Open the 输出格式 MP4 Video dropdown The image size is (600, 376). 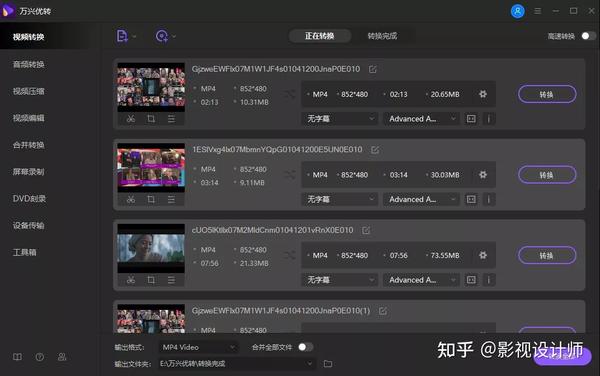tap(198, 347)
